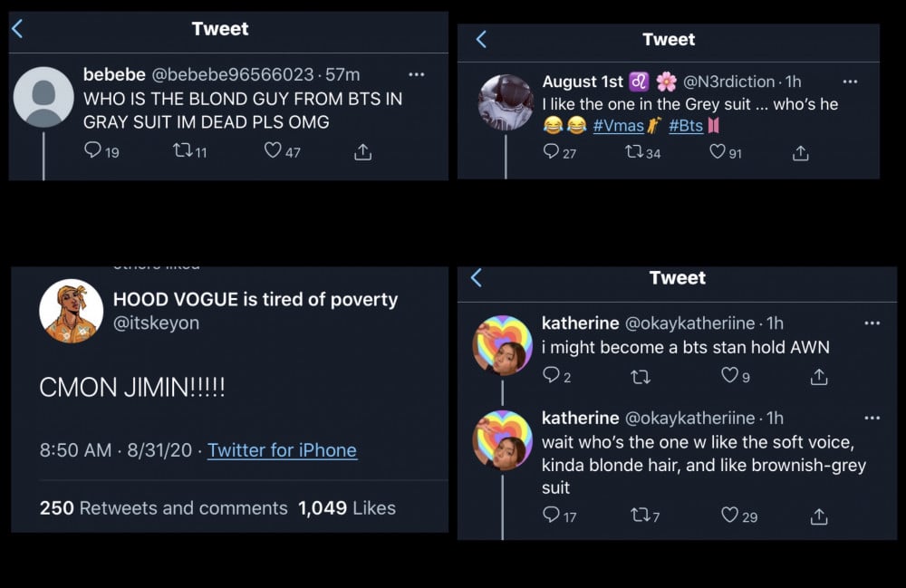The height and width of the screenshot is (588, 906).
Task: Open more options on bebebe's tweet
Action: coord(416,74)
